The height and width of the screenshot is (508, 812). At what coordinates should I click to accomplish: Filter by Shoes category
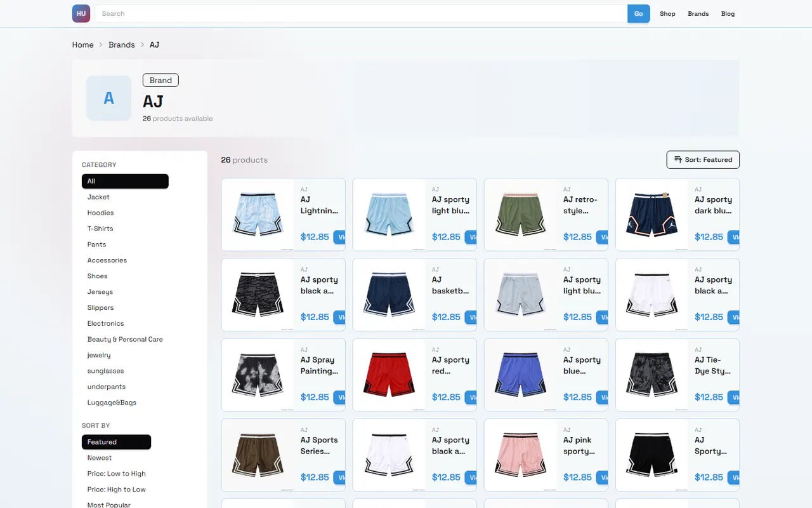tap(98, 276)
